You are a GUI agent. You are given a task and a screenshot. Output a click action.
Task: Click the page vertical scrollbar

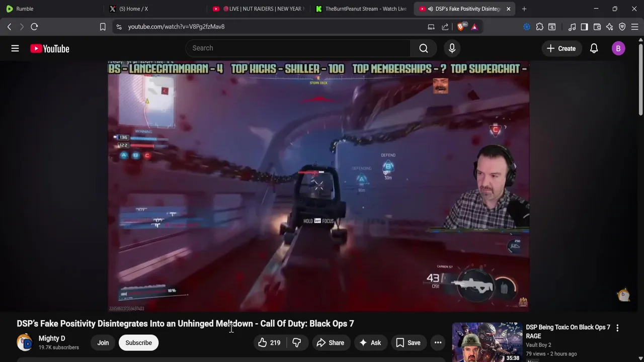coord(640,80)
